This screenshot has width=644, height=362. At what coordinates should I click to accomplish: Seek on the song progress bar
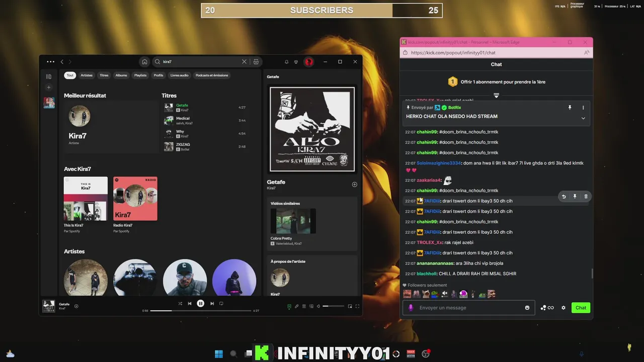click(201, 311)
